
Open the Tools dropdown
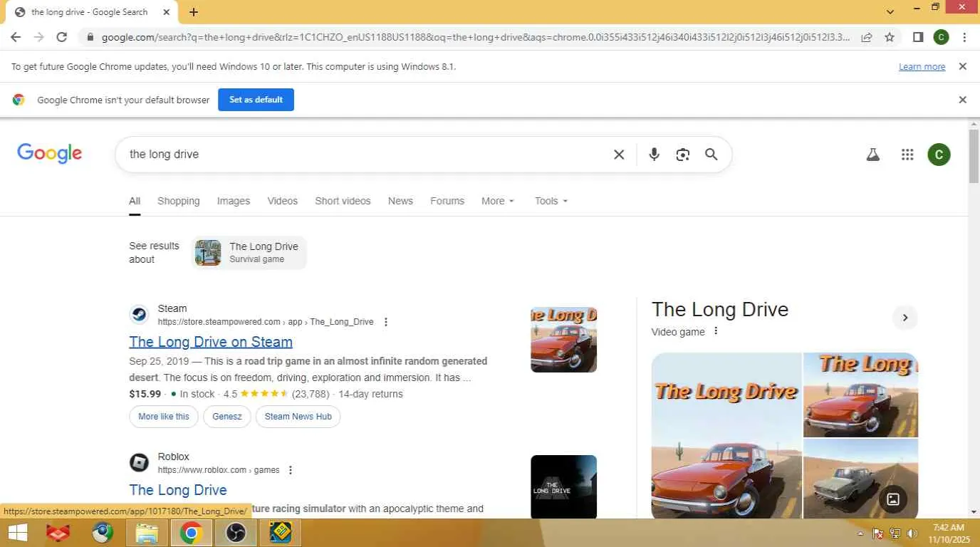click(551, 201)
